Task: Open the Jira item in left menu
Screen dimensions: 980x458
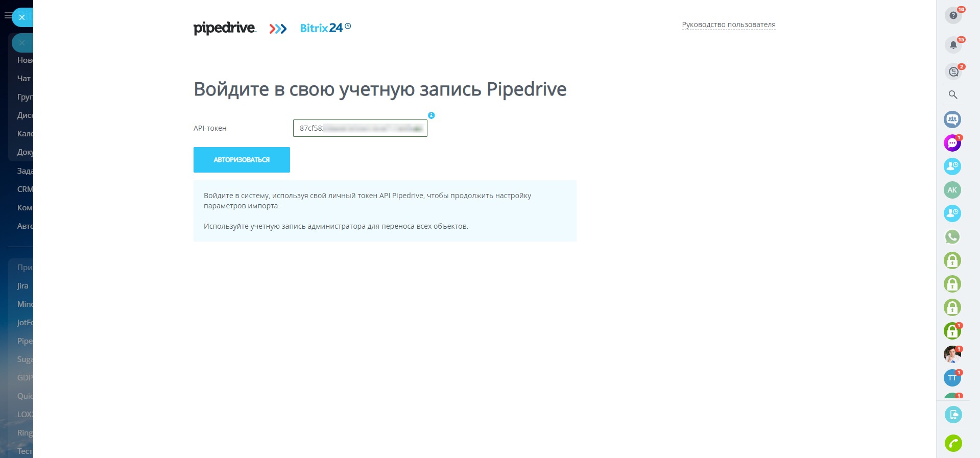Action: [23, 286]
